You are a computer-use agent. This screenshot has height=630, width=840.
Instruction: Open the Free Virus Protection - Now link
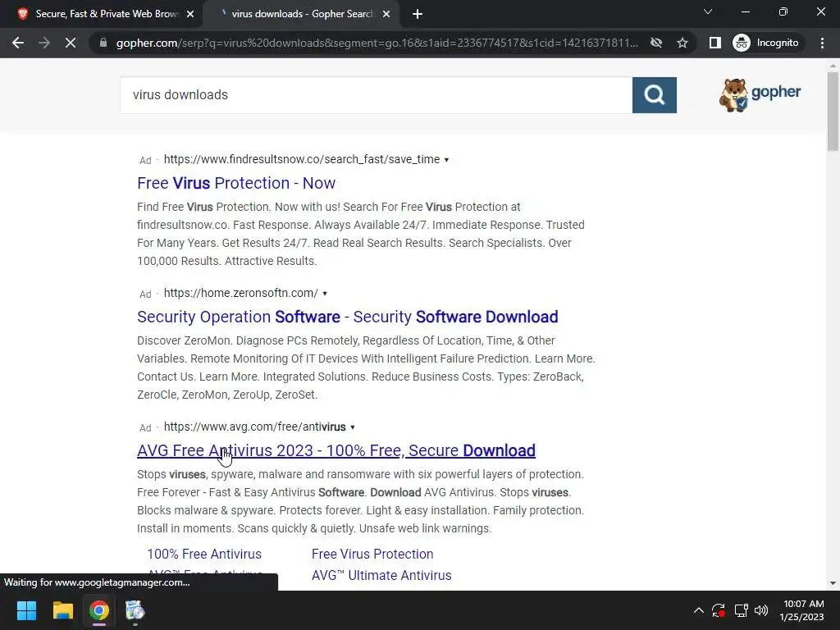coord(236,183)
